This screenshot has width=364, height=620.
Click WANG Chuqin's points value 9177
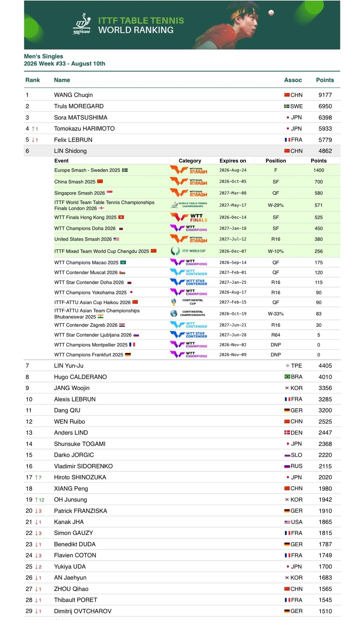(x=325, y=95)
